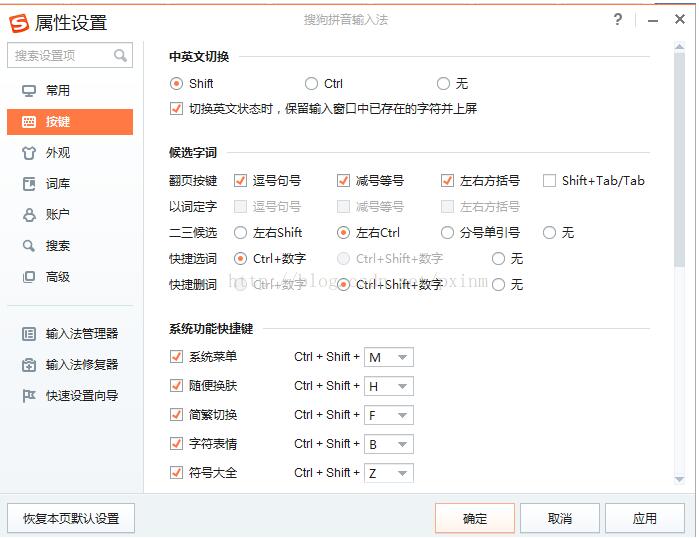Image resolution: width=699 pixels, height=538 pixels.
Task: Open the 常用 settings section
Action: pyautogui.click(x=70, y=90)
